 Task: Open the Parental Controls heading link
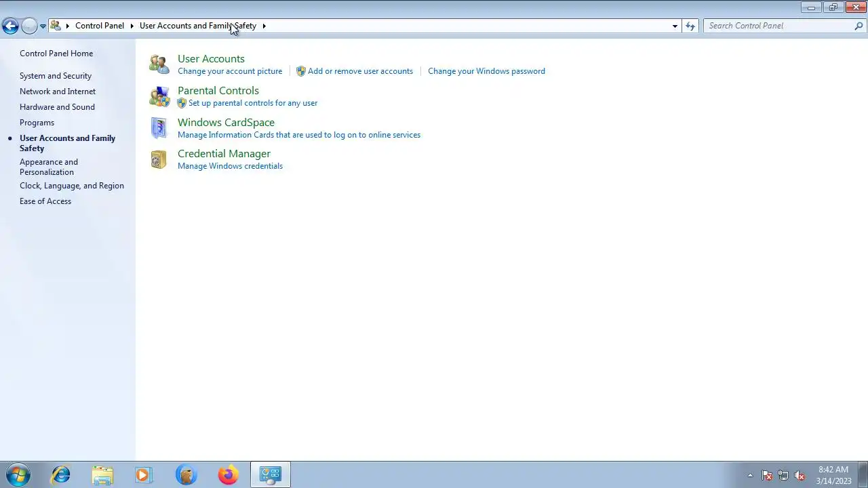218,91
